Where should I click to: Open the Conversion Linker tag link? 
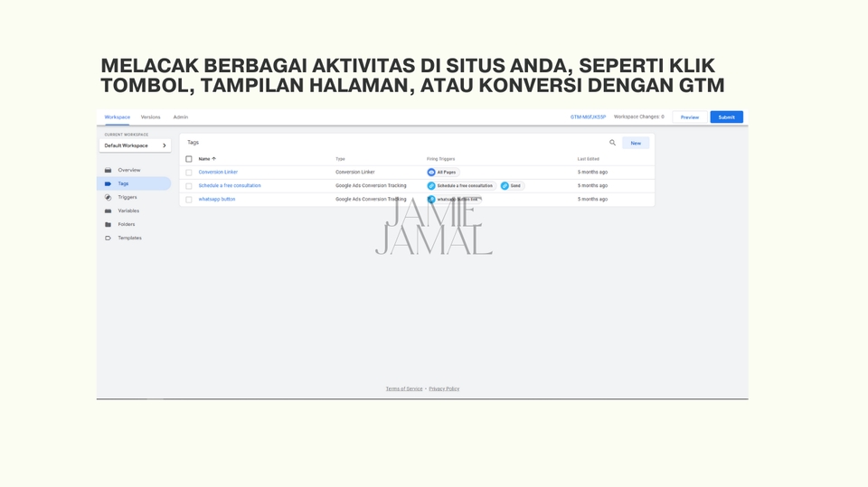coord(218,172)
